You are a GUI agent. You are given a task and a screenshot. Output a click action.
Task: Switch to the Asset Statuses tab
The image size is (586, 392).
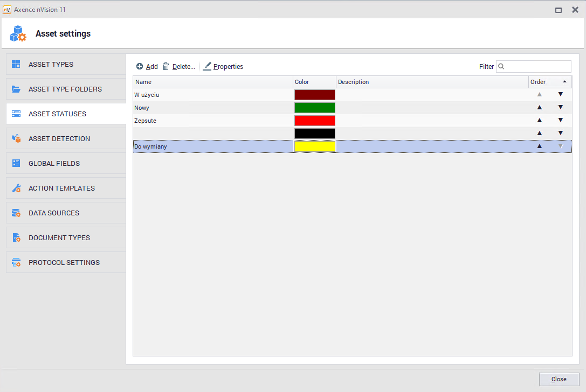pyautogui.click(x=57, y=114)
